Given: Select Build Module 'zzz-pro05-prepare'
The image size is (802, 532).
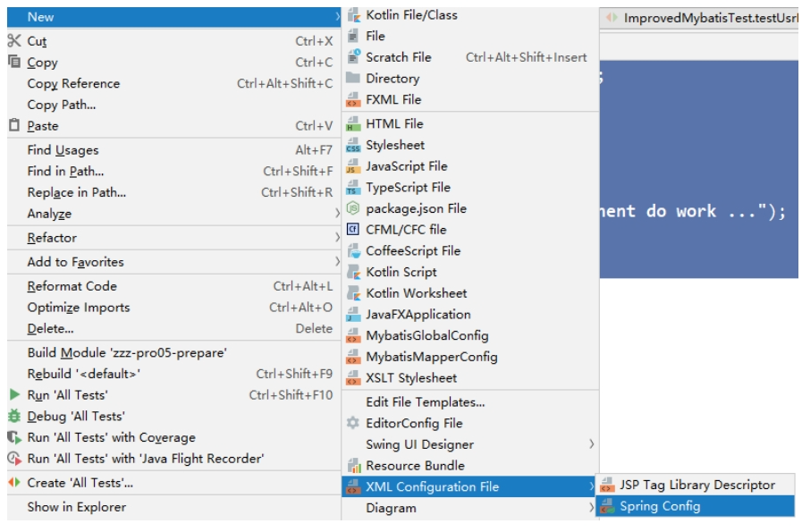Looking at the screenshot, I should coord(174,352).
